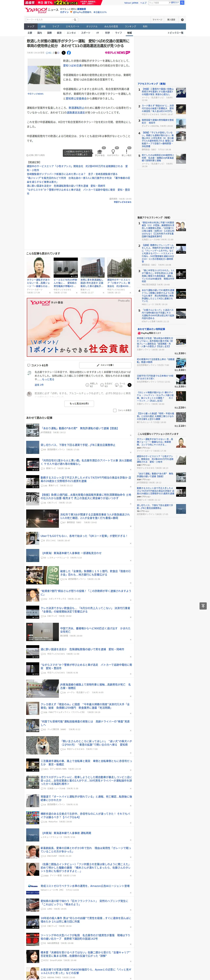This screenshot has width=210, height=980.
Task: Open the top 超PayPay祭 22% banner ad
Action: 63,3
